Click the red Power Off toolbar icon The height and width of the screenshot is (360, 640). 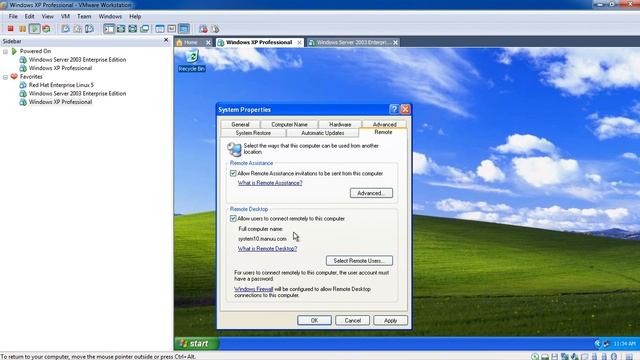11,29
